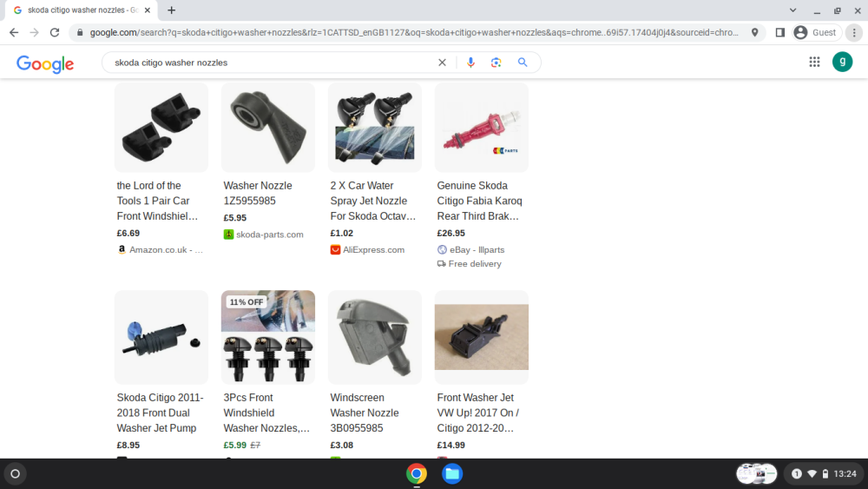Viewport: 868px width, 489px height.
Task: Open the 11% OFF 3Pcs nozzles image
Action: pos(268,337)
